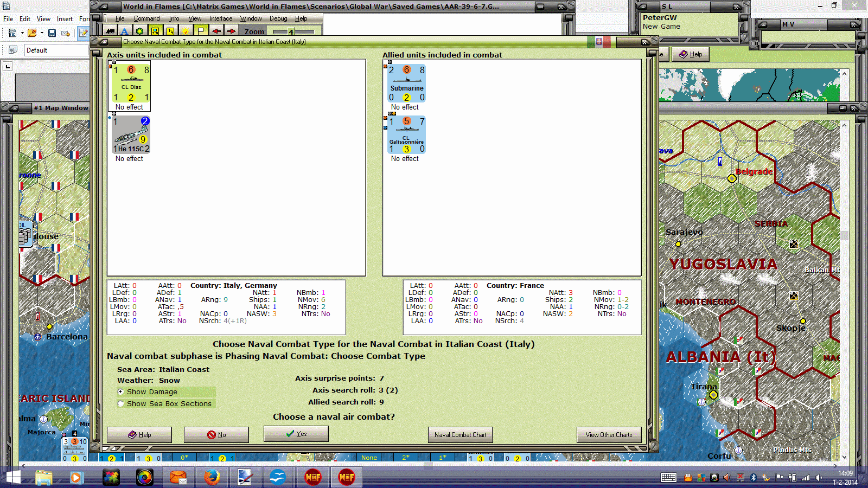Screen dimensions: 868x488
Task: Click the Save disk icon in background editor
Action: pos(52,33)
